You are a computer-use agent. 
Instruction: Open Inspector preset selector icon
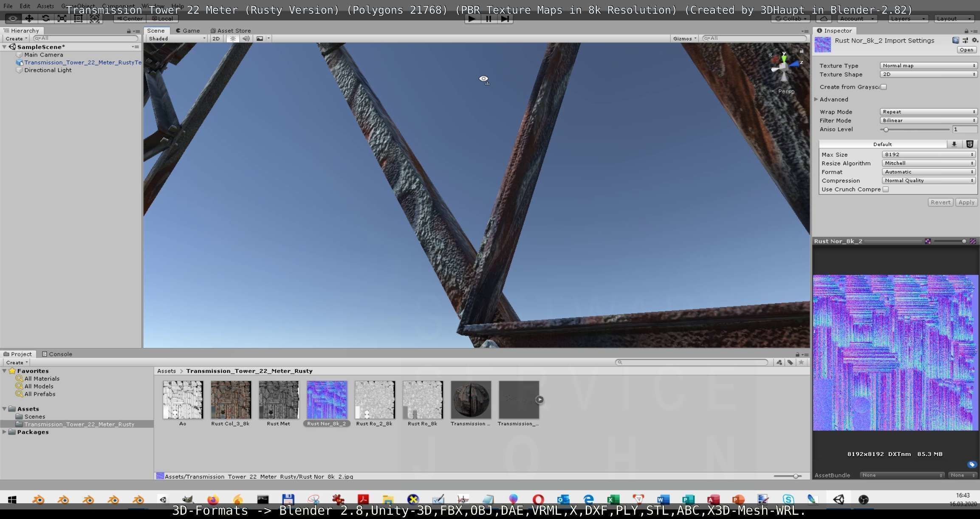point(965,40)
